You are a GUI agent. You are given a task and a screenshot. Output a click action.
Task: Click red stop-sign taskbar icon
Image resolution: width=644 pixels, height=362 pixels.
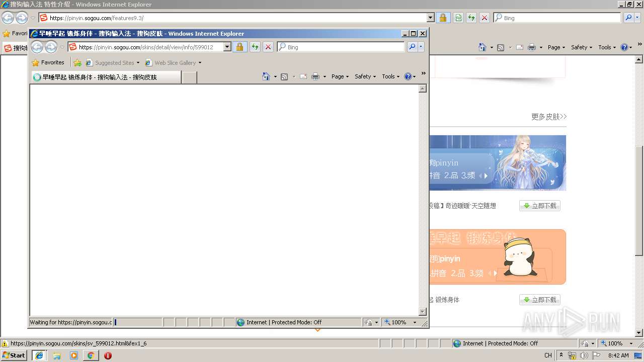pos(108,355)
